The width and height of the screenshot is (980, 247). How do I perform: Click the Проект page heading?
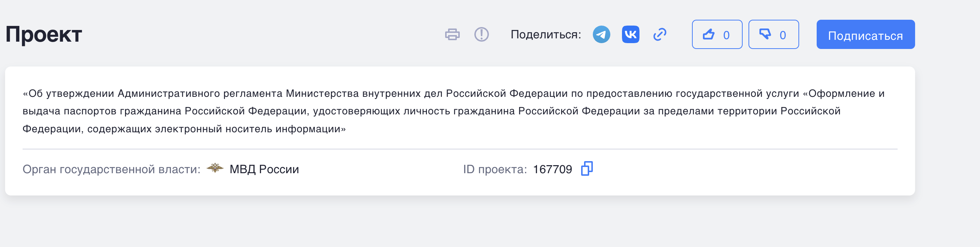tap(44, 34)
